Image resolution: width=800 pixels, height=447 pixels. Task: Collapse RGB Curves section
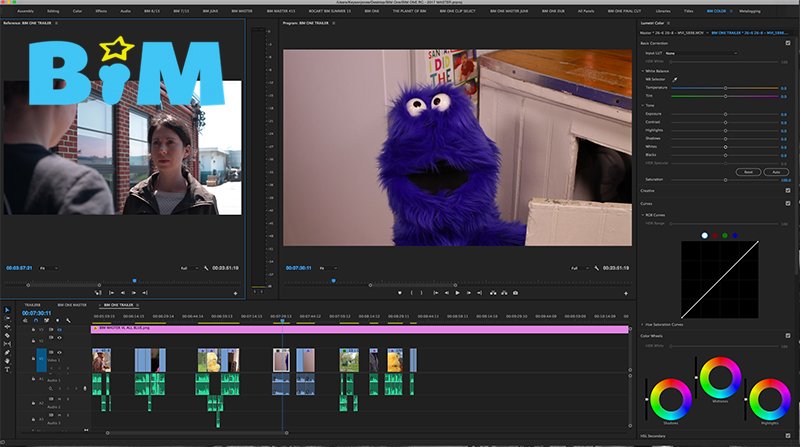point(642,215)
